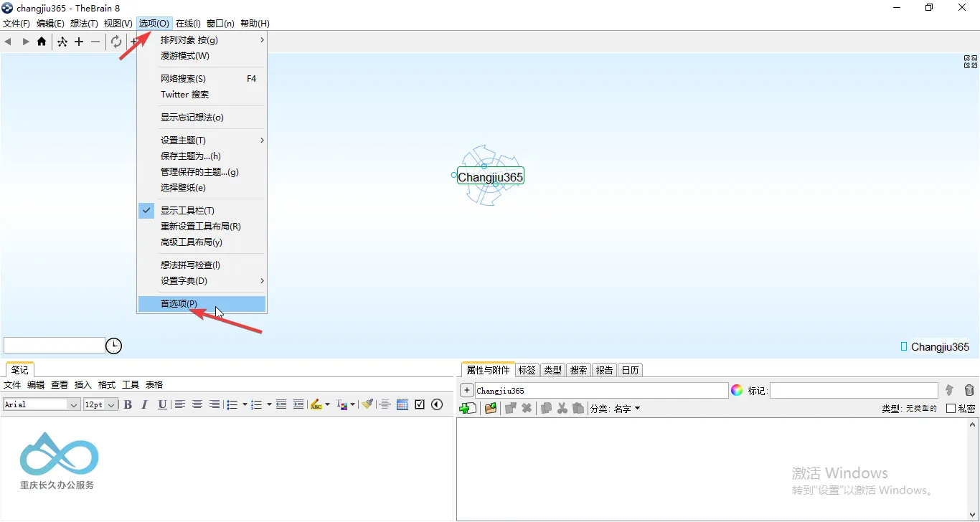Viewport: 980px width, 522px height.
Task: Switch to the 报告 tab
Action: [x=605, y=370]
